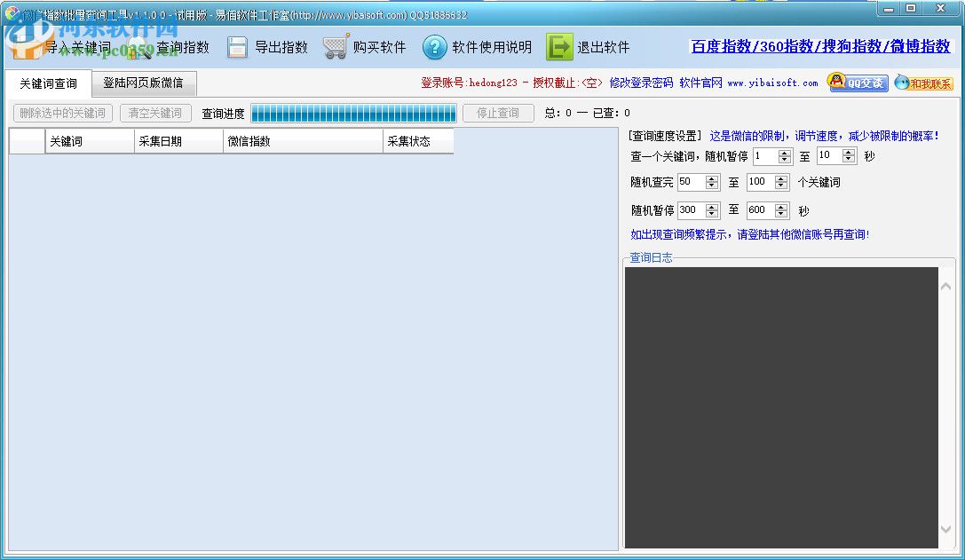Minimize the application window
Screen dimensions: 965x560
tap(888, 9)
